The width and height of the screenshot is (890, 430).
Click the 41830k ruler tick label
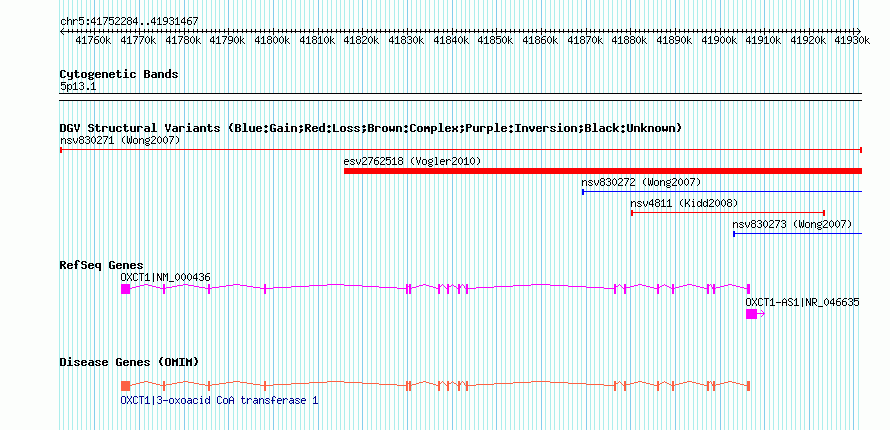406,40
